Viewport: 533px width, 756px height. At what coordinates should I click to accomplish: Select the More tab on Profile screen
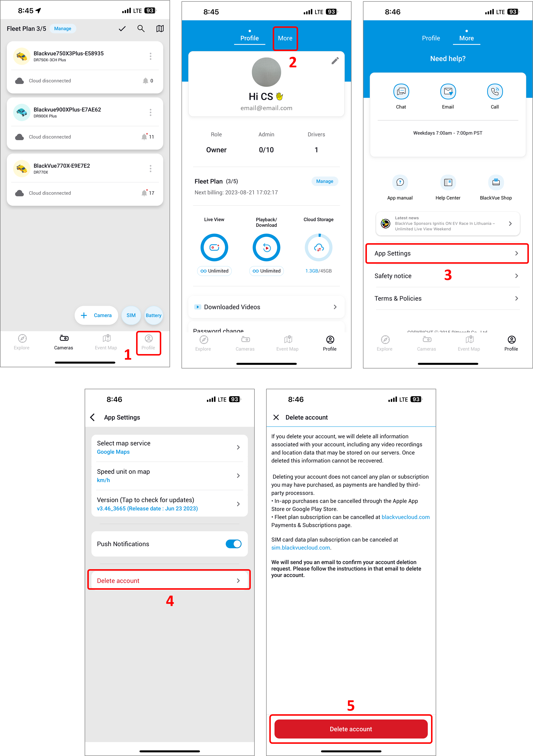pyautogui.click(x=285, y=38)
